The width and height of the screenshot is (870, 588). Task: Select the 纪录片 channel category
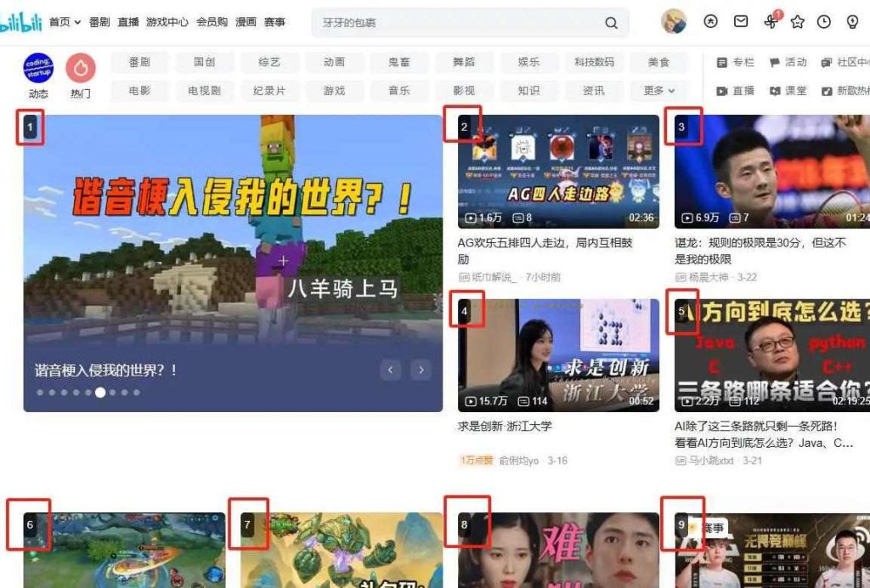pyautogui.click(x=269, y=90)
